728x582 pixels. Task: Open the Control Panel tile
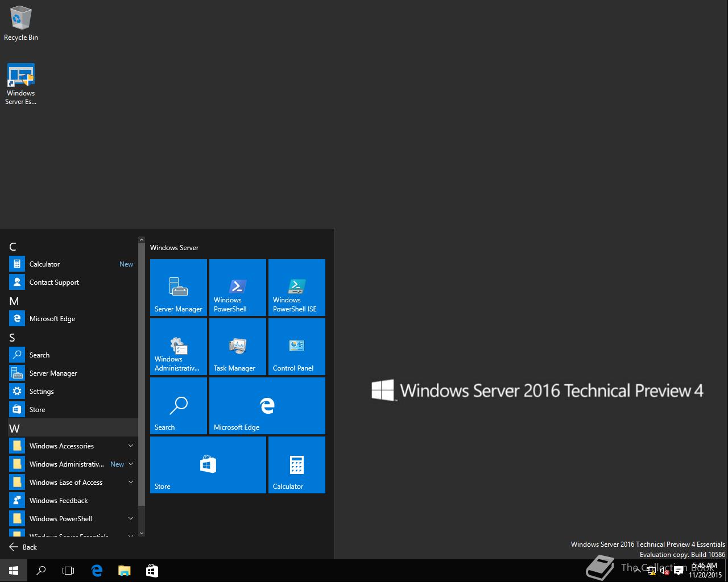297,347
